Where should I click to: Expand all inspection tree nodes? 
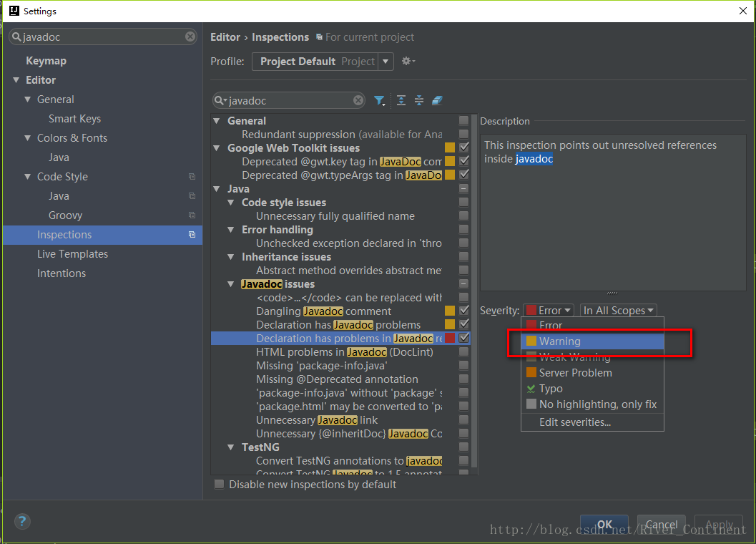point(401,100)
